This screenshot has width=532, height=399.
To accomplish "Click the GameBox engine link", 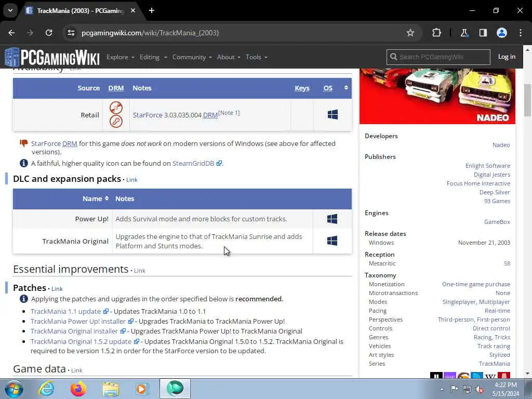I will tap(497, 221).
